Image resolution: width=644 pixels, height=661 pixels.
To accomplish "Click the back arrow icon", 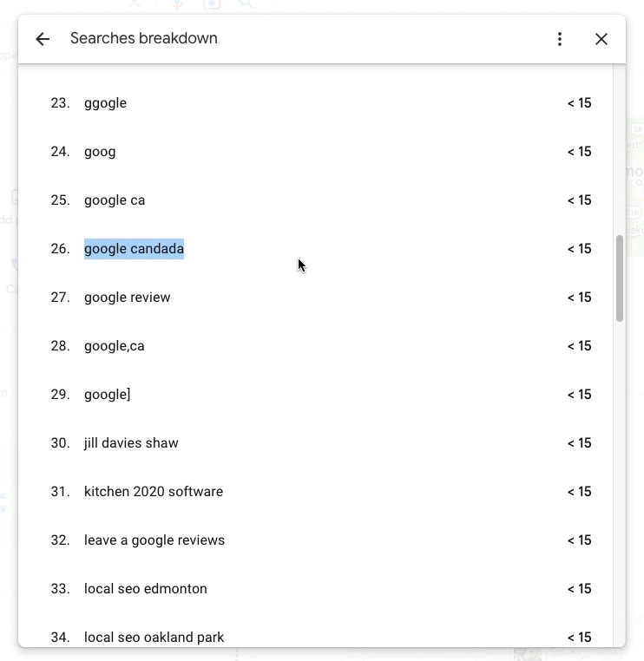I will pos(43,39).
